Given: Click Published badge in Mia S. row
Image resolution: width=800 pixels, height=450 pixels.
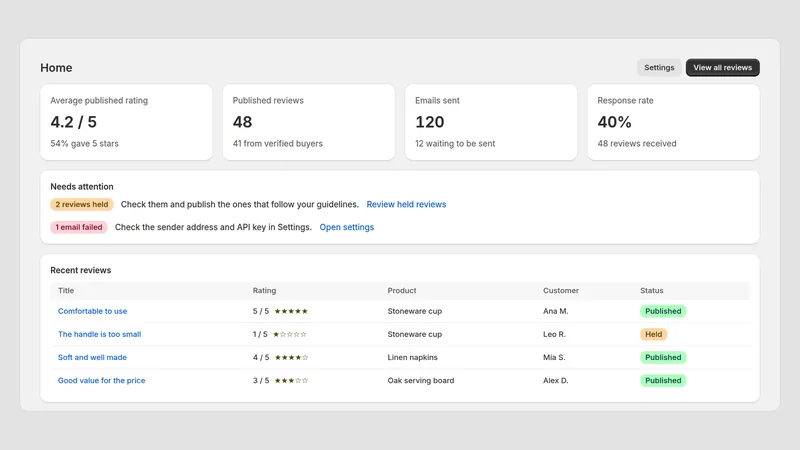Looking at the screenshot, I should 663,357.
